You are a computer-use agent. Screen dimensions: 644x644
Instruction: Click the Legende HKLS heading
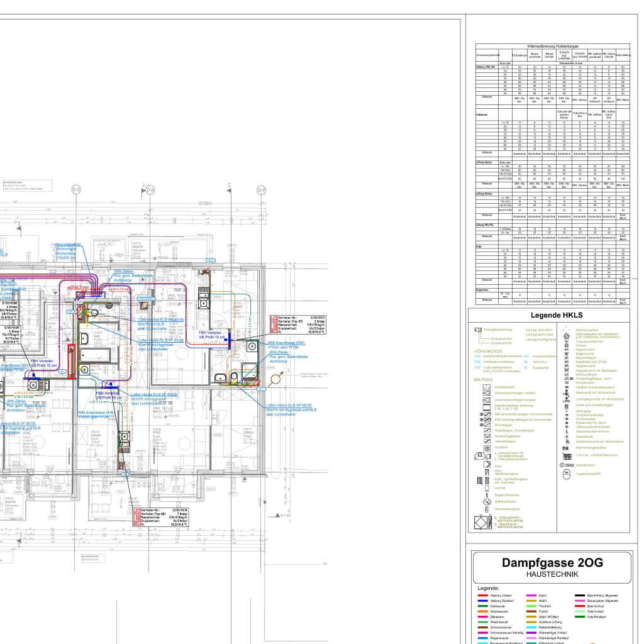coord(557,315)
